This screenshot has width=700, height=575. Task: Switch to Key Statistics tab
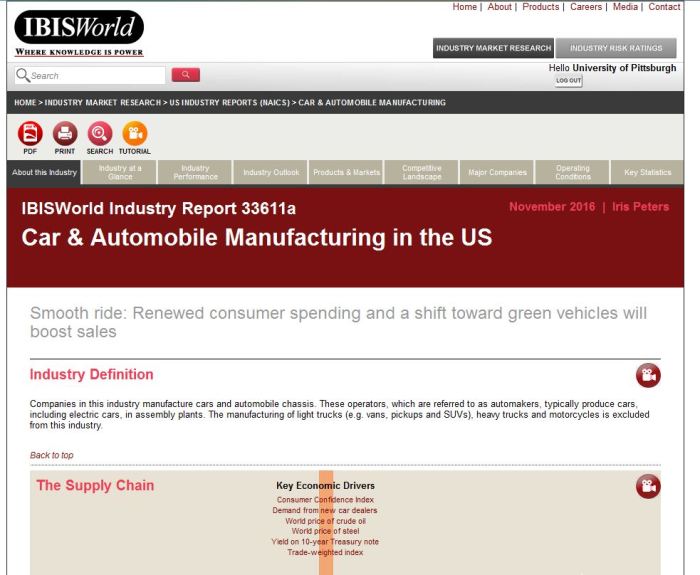(647, 172)
